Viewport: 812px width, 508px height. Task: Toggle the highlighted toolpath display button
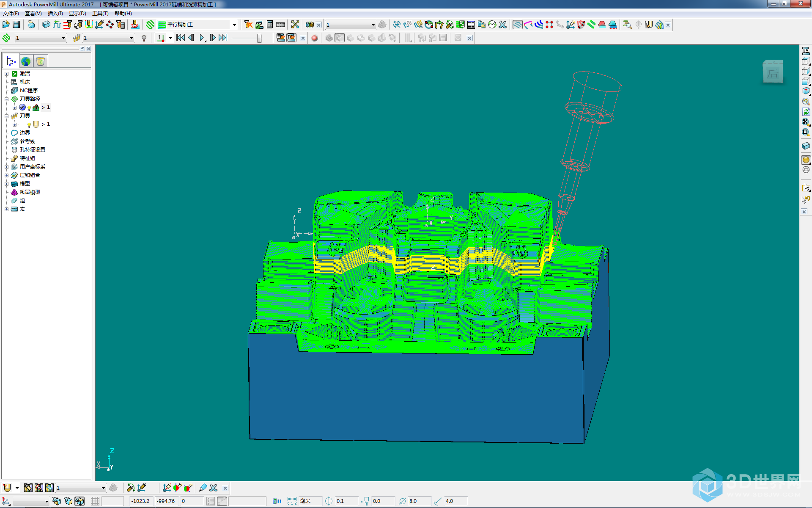click(517, 25)
